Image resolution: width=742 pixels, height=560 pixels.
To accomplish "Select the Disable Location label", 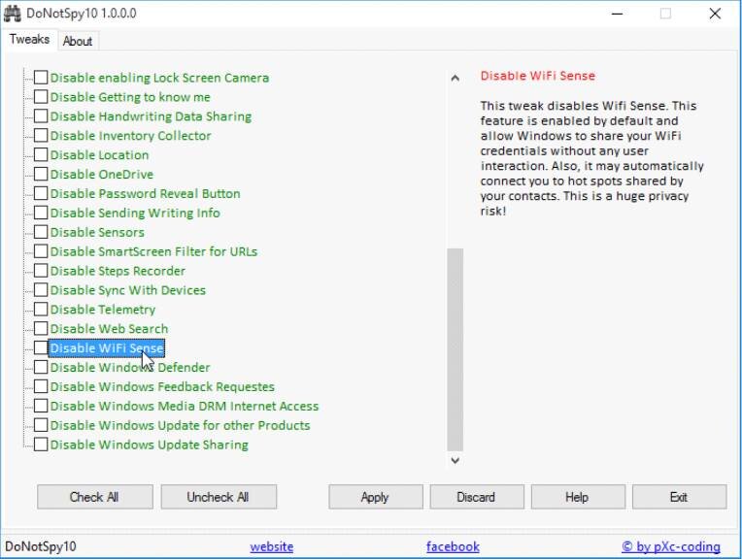I will (x=99, y=155).
